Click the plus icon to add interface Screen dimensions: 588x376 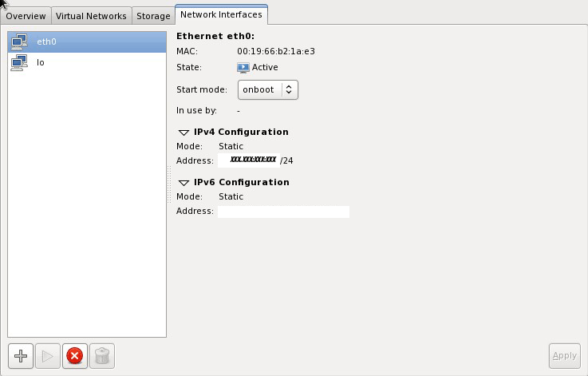pyautogui.click(x=21, y=356)
